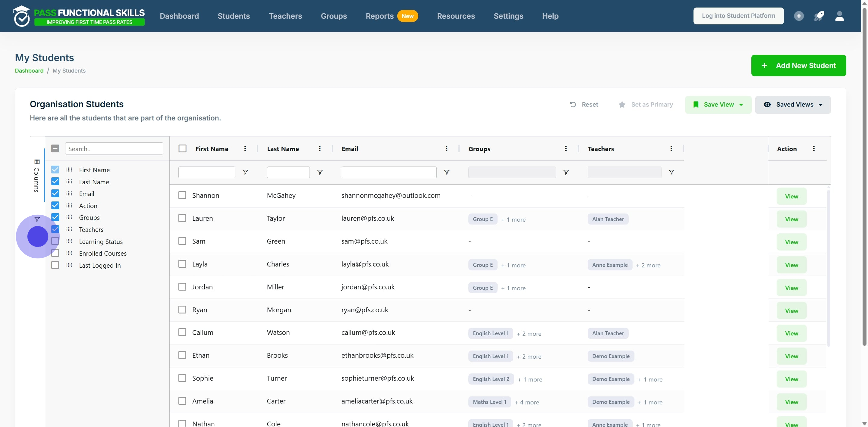Viewport: 868px width, 427px height.
Task: Click Dashboard breadcrumb link
Action: click(x=29, y=70)
